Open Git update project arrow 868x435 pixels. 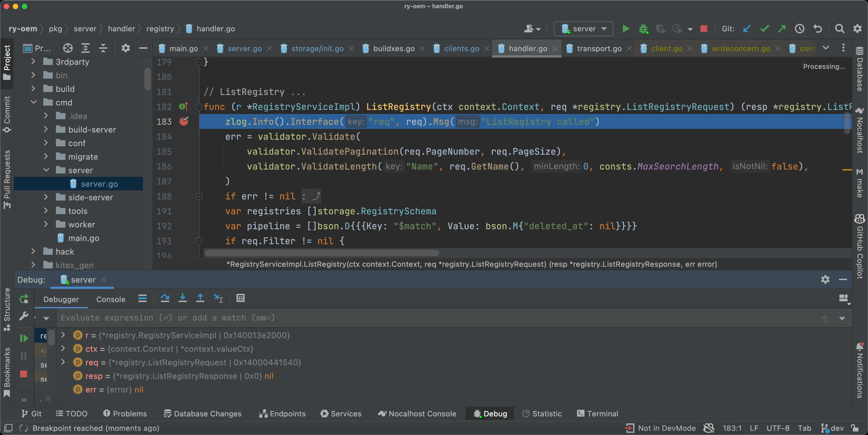[747, 29]
